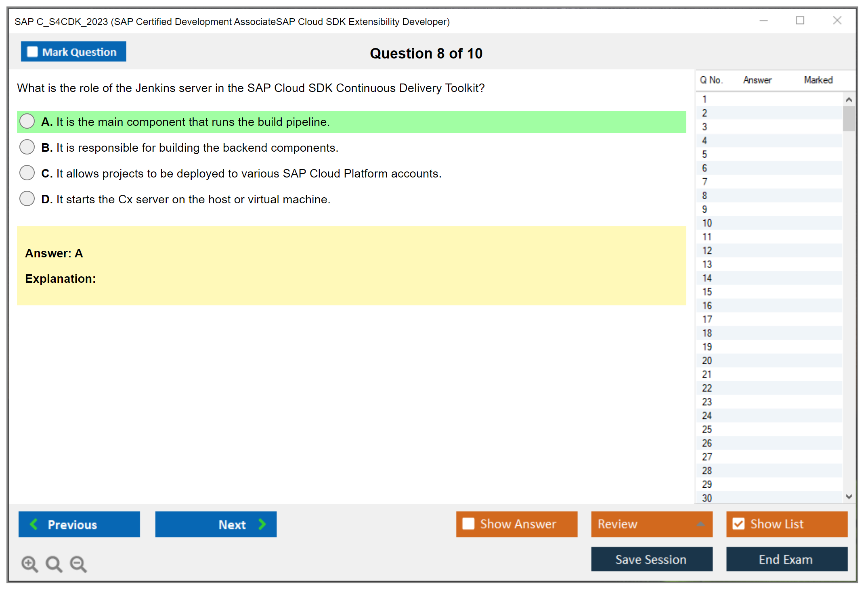868x593 pixels.
Task: Click the zoom in magnifier icon
Action: (x=29, y=564)
